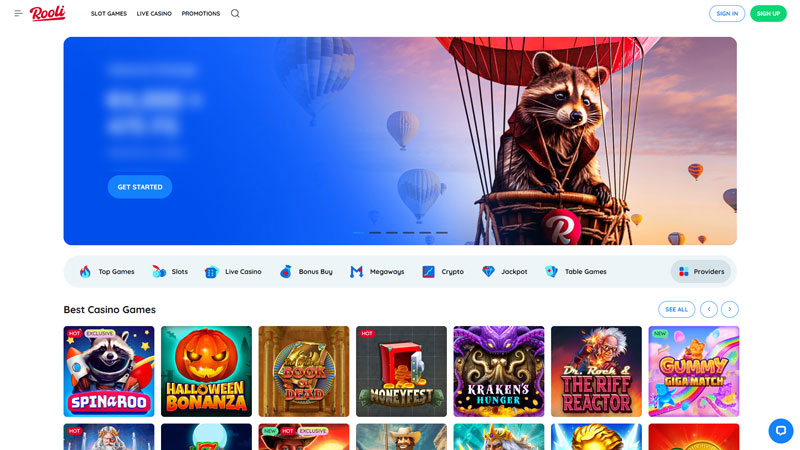Click the Rooli logo

click(47, 13)
